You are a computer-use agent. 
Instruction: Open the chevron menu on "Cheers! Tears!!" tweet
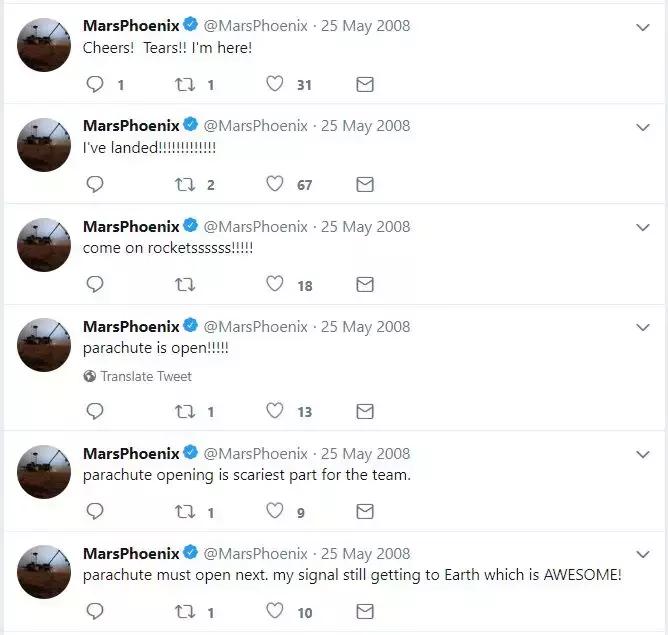click(642, 27)
